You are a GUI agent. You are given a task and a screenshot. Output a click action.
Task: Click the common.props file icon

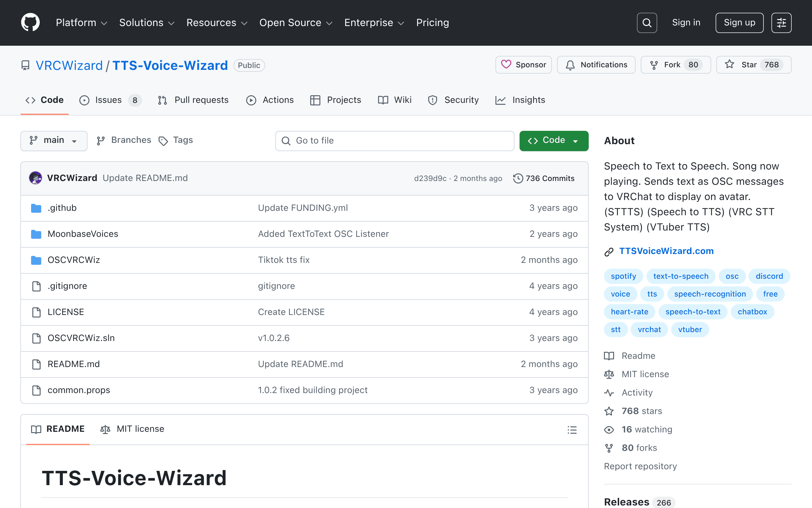click(x=36, y=391)
